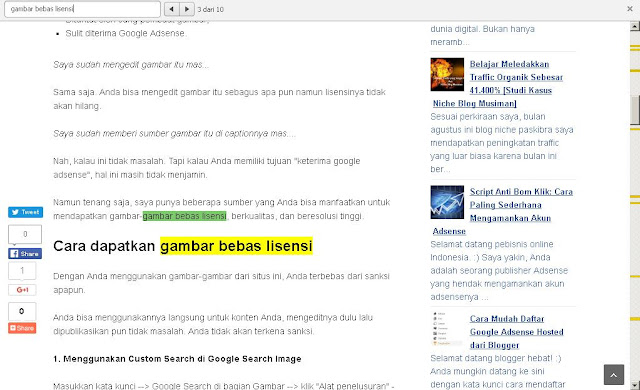Click the fire thumbnail of the traffic organik post
The image size is (640, 390).
coord(447,74)
